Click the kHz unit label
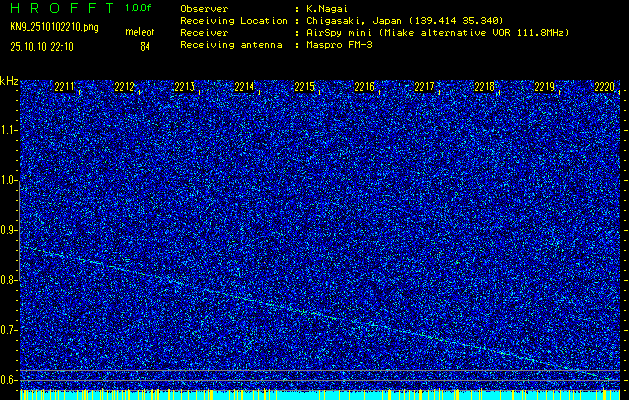The width and height of the screenshot is (629, 400). (x=9, y=81)
